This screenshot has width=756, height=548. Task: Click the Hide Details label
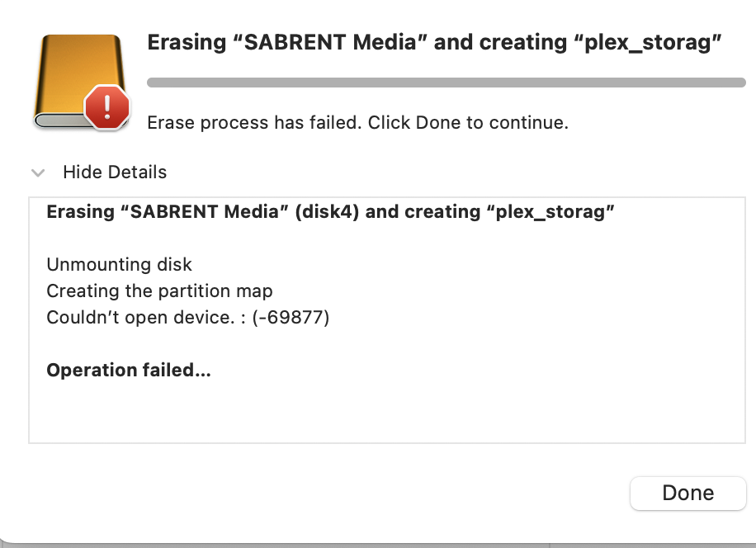(115, 172)
